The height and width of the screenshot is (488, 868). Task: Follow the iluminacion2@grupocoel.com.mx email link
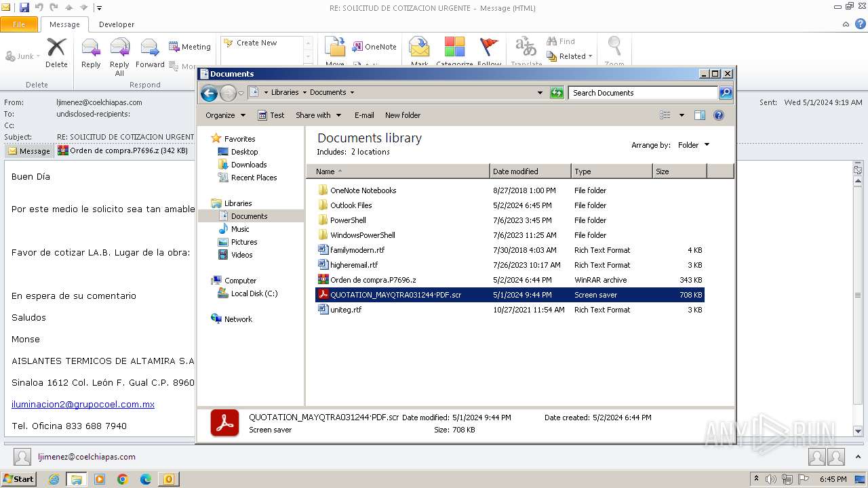[x=83, y=404]
